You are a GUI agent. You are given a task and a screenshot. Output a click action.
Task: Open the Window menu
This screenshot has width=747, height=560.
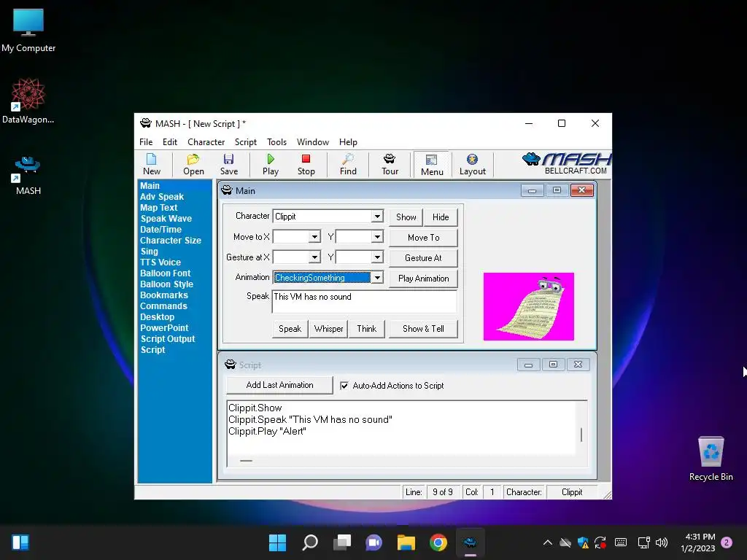[x=312, y=142]
